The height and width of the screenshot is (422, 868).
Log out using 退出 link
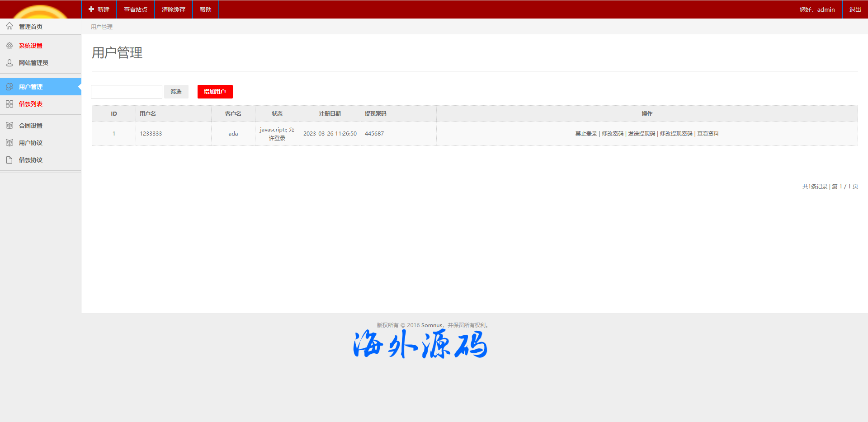coord(855,9)
